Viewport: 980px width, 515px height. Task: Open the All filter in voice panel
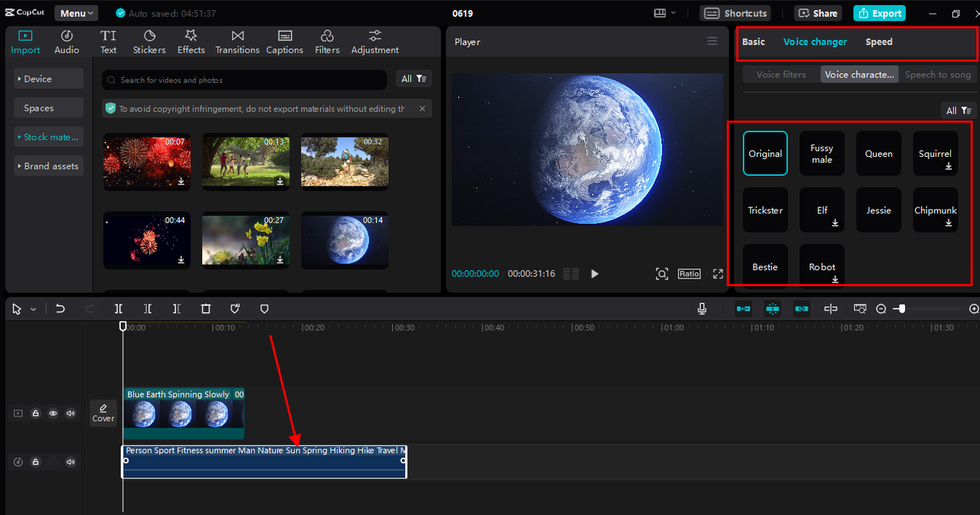tap(959, 110)
